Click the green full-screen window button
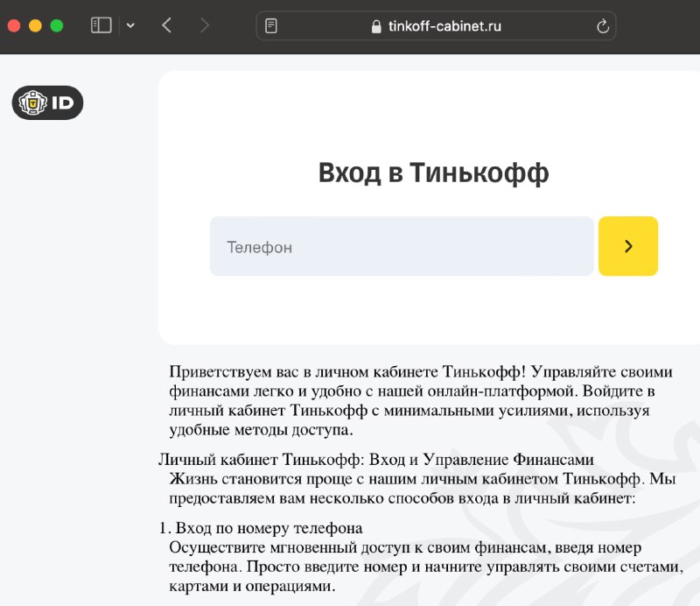The width and height of the screenshot is (700, 606). coord(57,26)
